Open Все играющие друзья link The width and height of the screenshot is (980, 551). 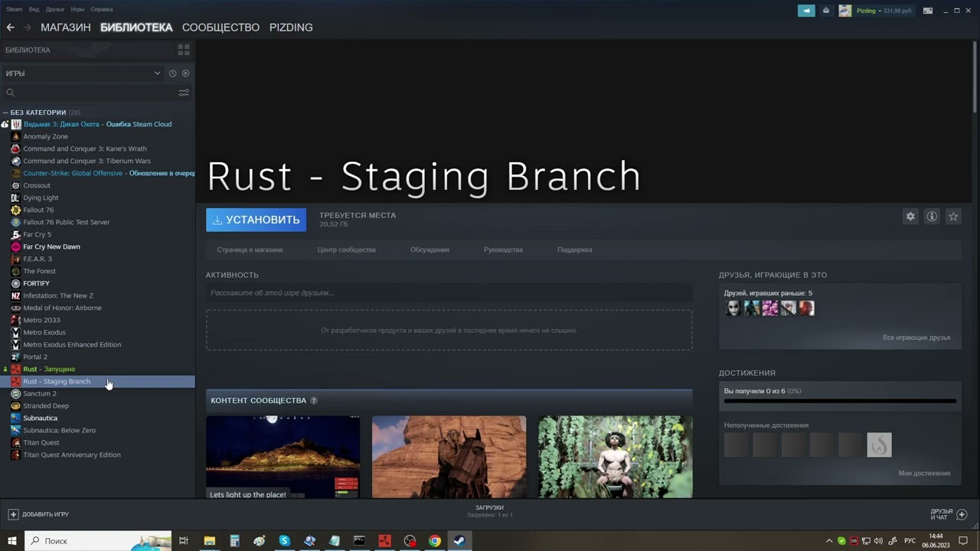click(x=916, y=337)
